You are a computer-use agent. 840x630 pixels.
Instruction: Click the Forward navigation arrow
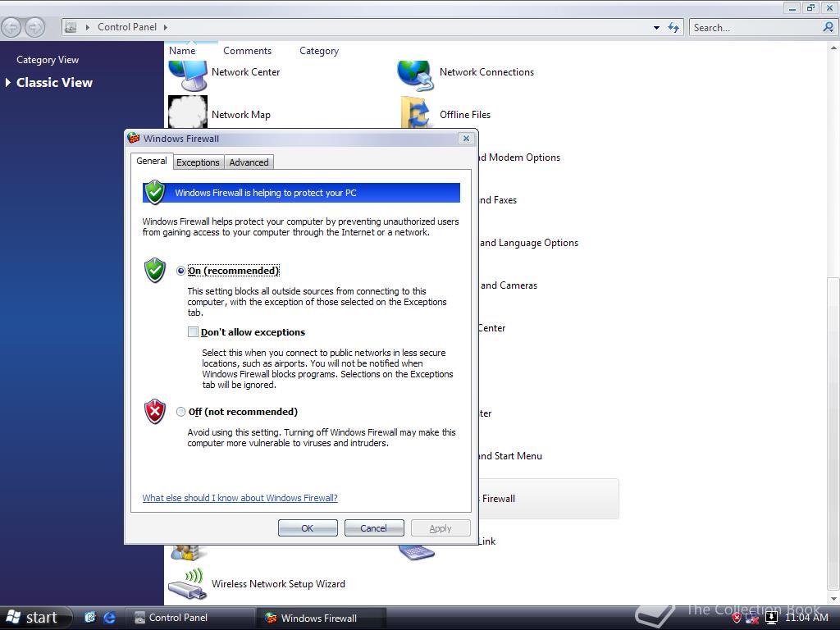[x=34, y=27]
